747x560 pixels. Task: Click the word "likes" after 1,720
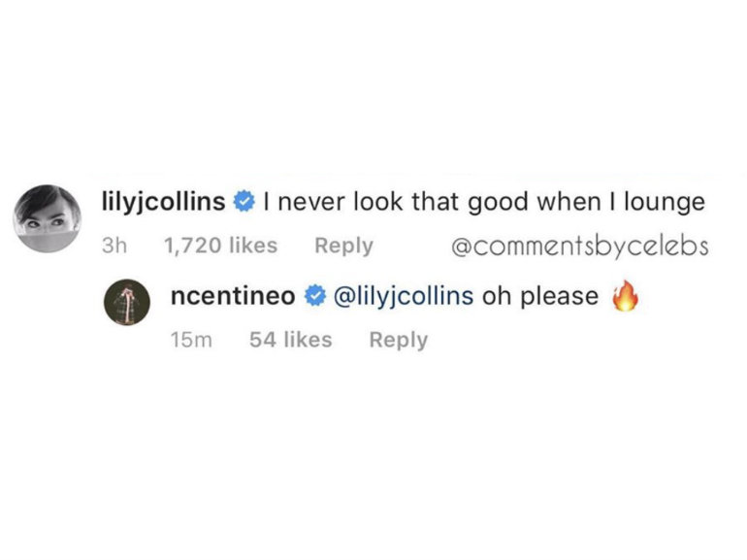click(250, 246)
